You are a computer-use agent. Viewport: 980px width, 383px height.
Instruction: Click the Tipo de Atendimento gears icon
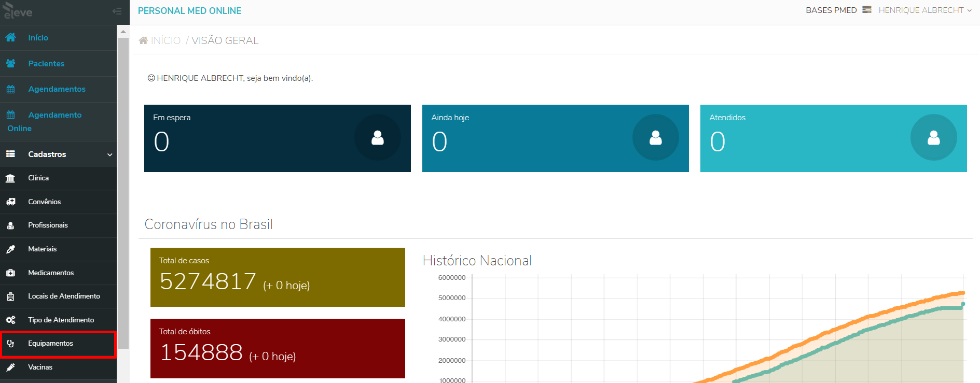tap(10, 320)
